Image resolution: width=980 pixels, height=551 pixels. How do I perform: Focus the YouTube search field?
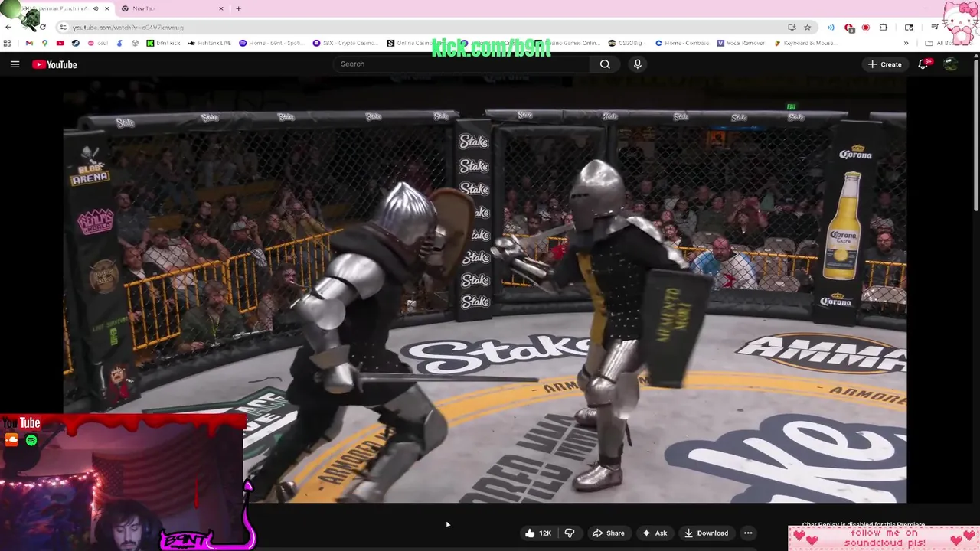tap(461, 64)
